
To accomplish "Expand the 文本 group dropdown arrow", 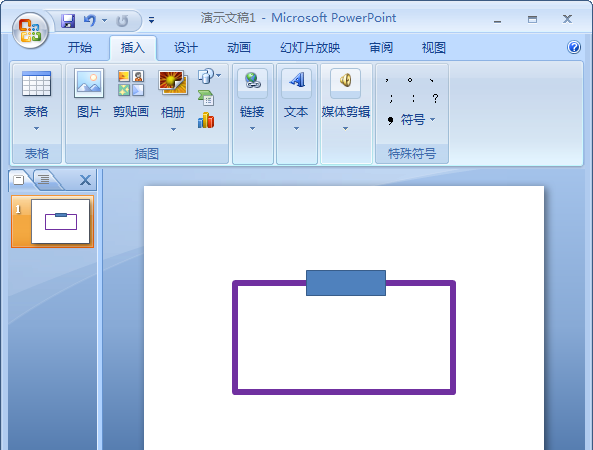I will click(296, 129).
